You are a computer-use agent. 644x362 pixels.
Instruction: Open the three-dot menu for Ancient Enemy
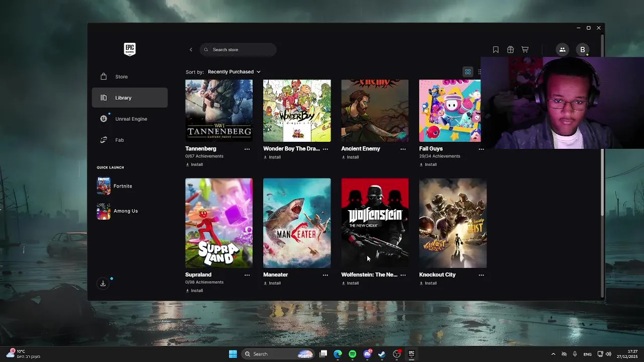click(x=403, y=149)
